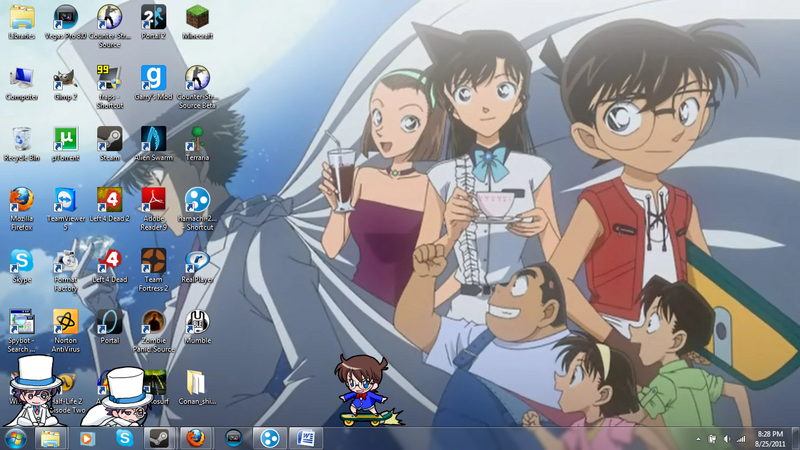Viewport: 800px width, 450px height.
Task: Open the Mumble desktop shortcut
Action: (x=197, y=323)
